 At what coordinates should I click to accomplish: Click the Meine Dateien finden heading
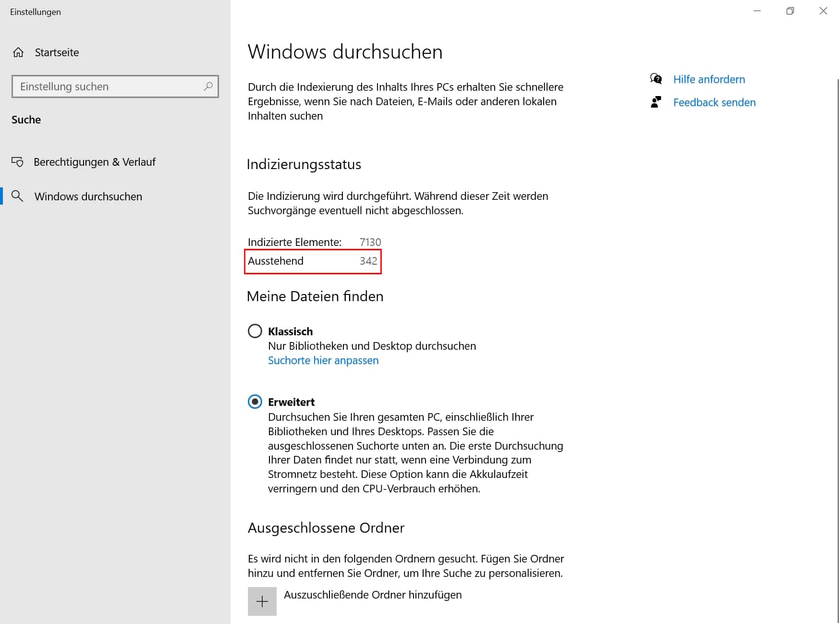click(x=315, y=296)
